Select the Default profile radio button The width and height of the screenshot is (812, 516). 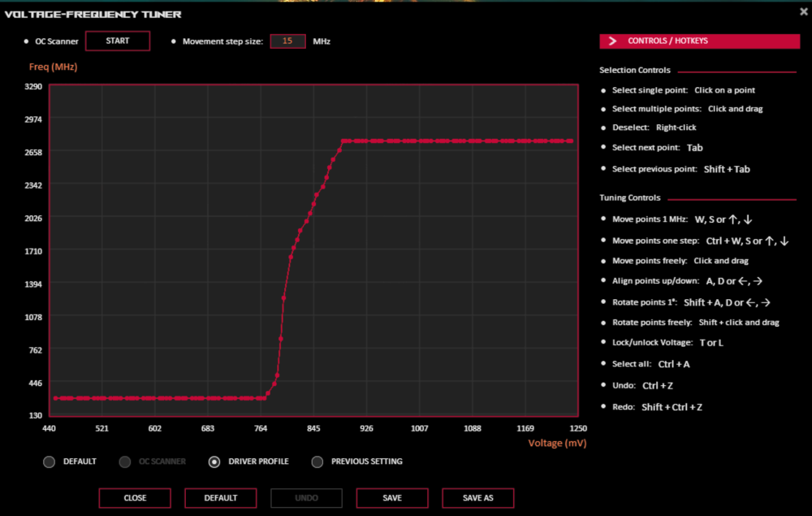[50, 462]
